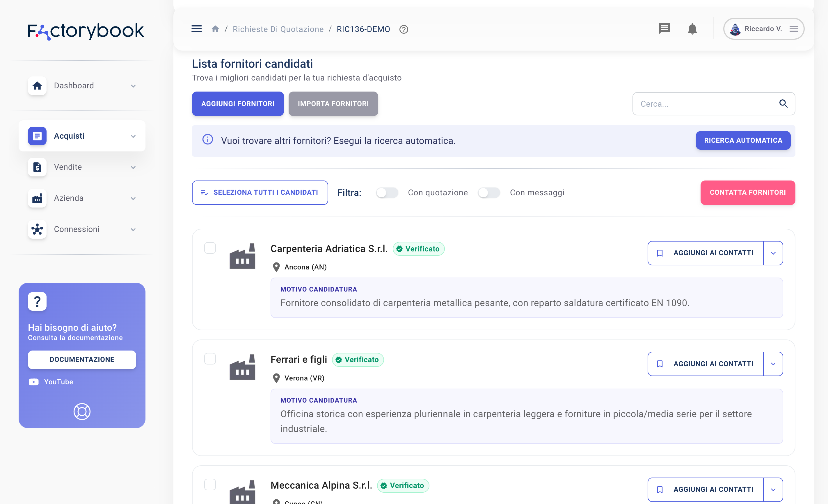
Task: Click the question mark help card icon
Action: tap(37, 301)
